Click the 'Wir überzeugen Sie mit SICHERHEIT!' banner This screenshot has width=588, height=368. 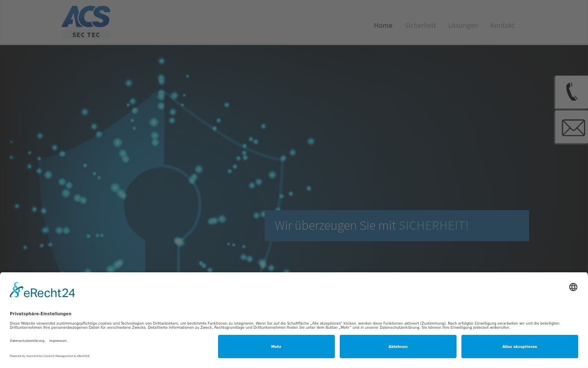click(397, 226)
